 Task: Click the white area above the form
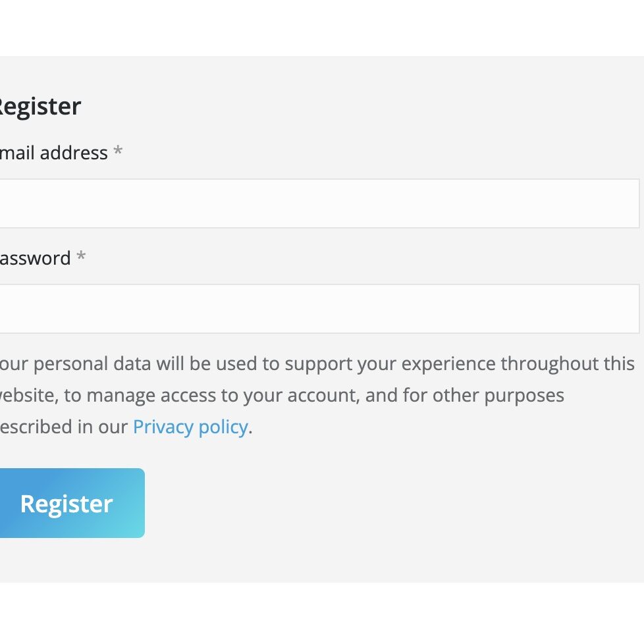[322, 26]
